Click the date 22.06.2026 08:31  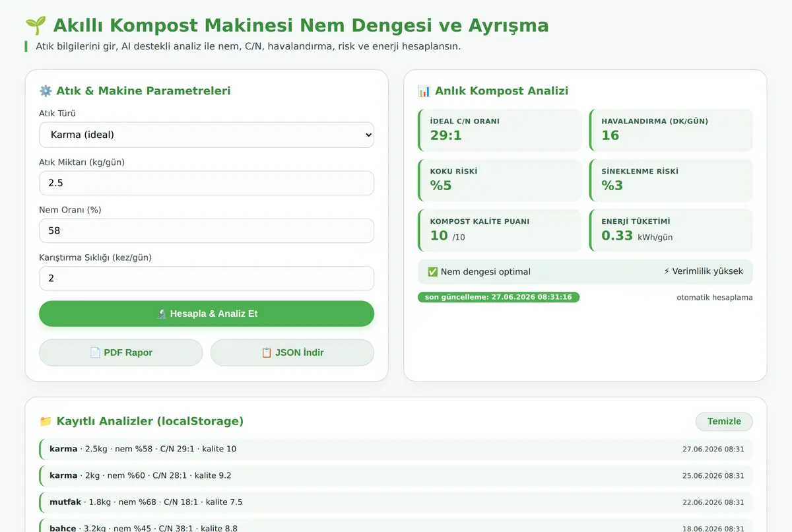713,502
